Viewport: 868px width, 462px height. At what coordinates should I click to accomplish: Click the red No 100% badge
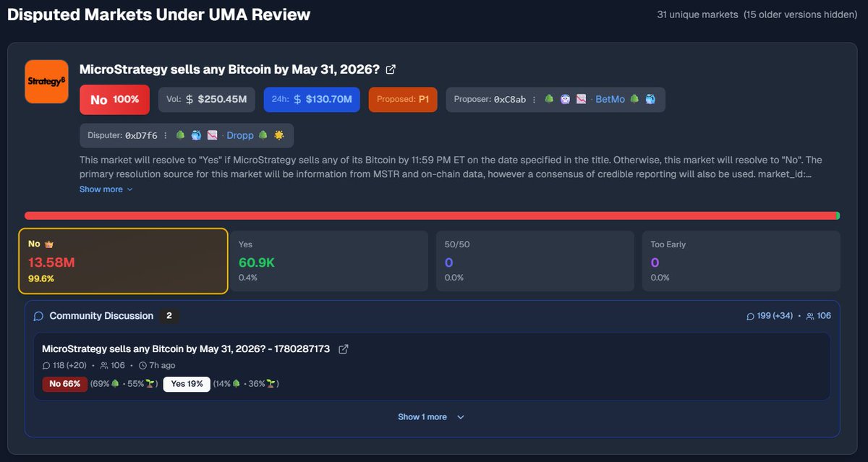coord(114,100)
